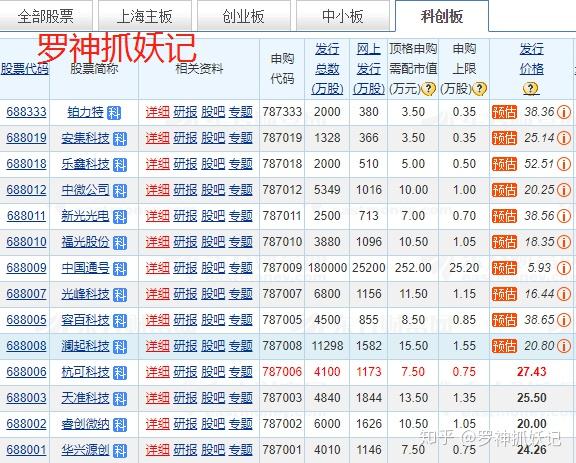This screenshot has width=576, height=463.
Task: Open 福光股份 stock name link
Action: [86, 242]
